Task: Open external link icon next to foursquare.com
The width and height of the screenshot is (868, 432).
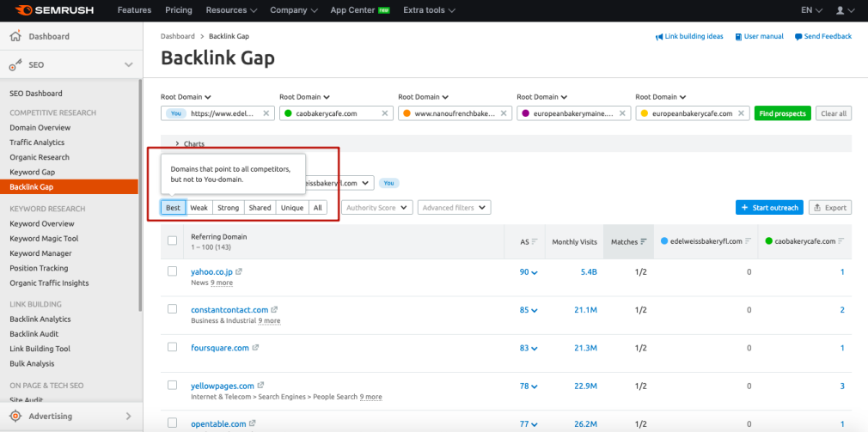Action: (x=255, y=348)
